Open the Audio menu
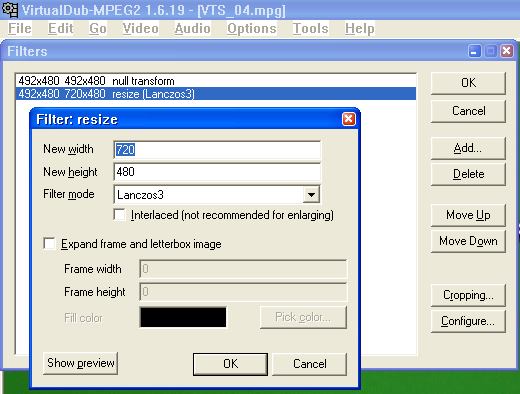 192,28
